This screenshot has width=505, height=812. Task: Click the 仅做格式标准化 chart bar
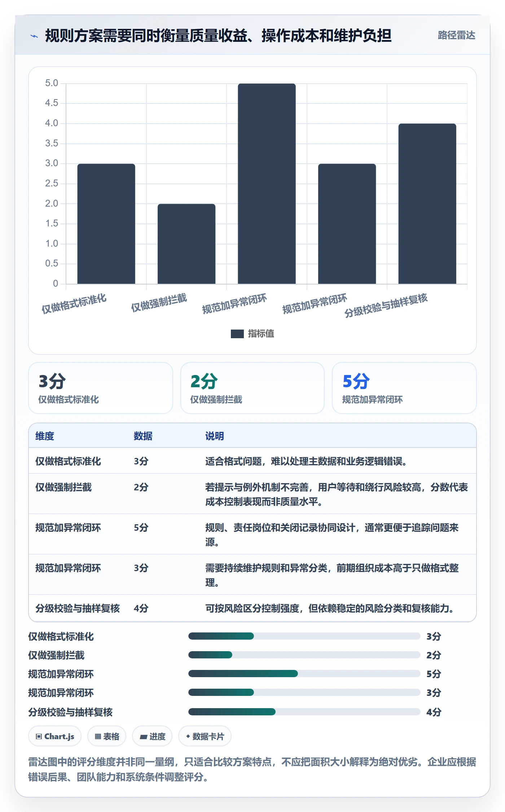point(106,224)
